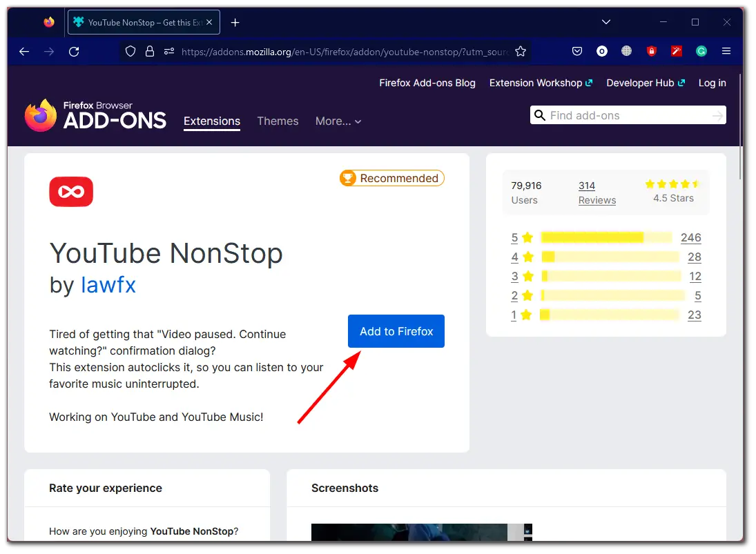Open the Firefox hamburger menu
The height and width of the screenshot is (554, 756).
pyautogui.click(x=726, y=51)
